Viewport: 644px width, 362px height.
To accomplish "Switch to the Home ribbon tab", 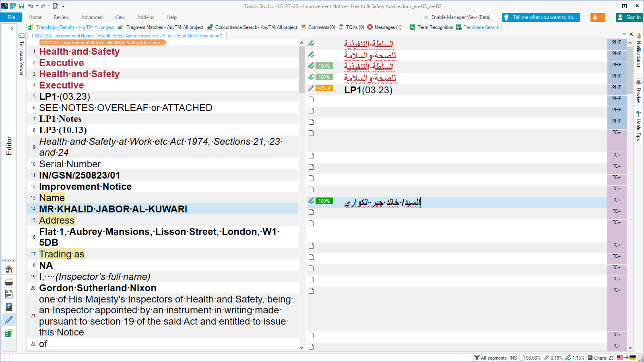I will 35,17.
